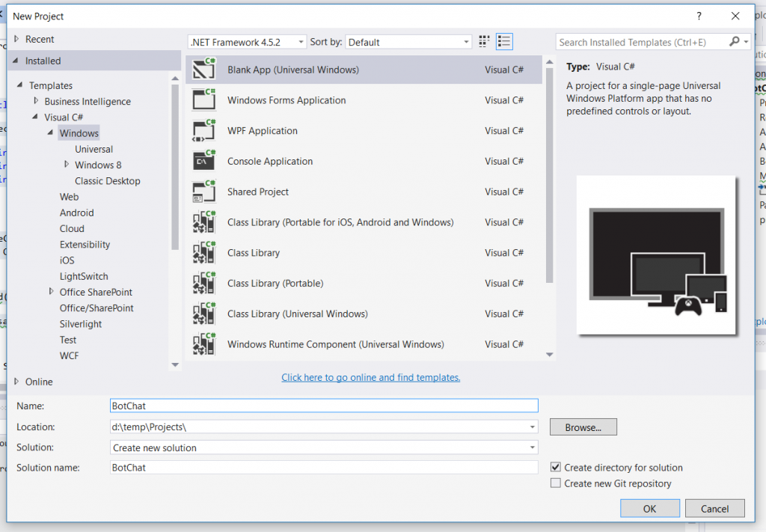Enable Create new Git repository checkbox

click(556, 483)
